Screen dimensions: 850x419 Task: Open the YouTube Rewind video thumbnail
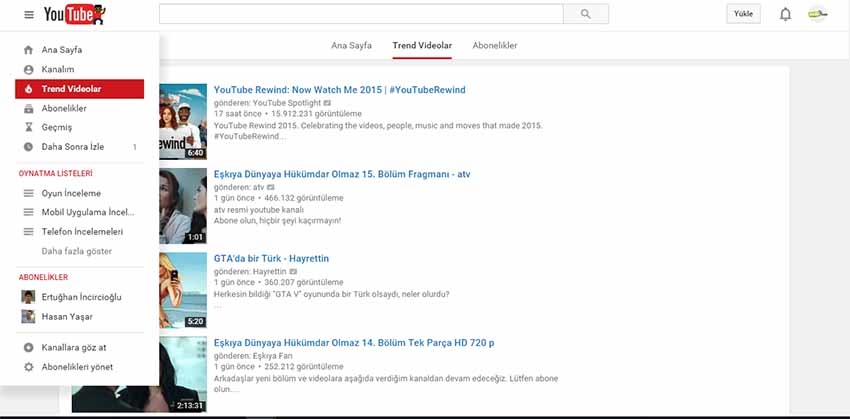click(182, 121)
